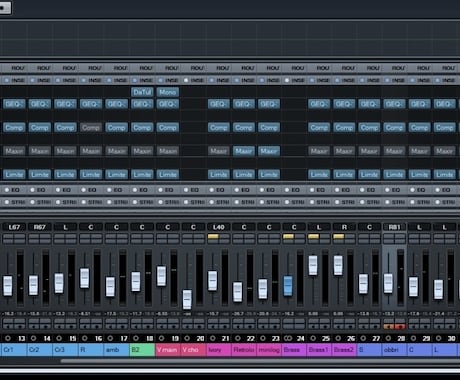Toggle strip bypass on the amb channel

click(109, 202)
